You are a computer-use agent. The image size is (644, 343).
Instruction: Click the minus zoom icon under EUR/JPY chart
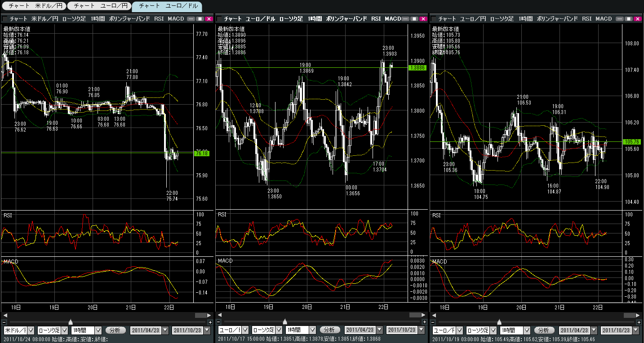coord(433,322)
